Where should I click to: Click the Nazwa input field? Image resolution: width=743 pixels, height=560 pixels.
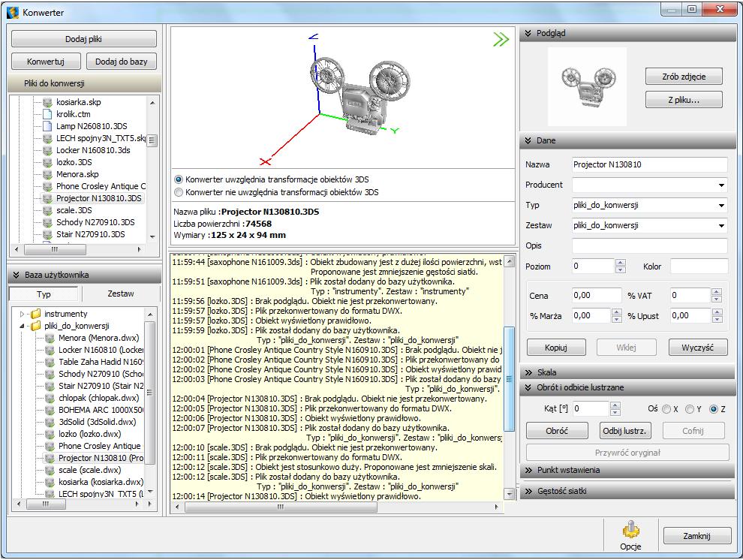click(649, 164)
